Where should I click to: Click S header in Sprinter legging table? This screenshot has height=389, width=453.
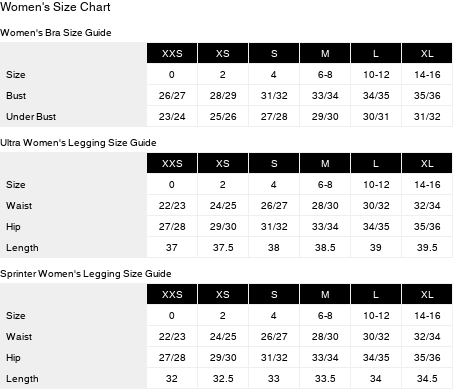point(274,294)
